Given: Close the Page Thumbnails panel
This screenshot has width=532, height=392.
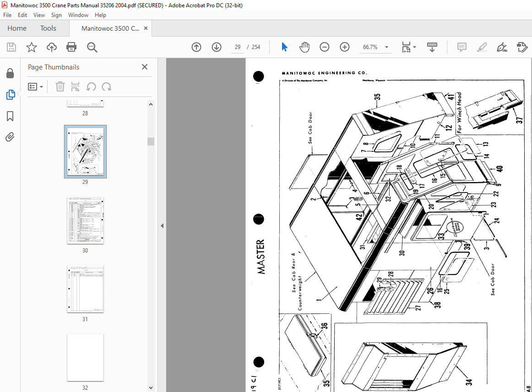Looking at the screenshot, I should 145,67.
